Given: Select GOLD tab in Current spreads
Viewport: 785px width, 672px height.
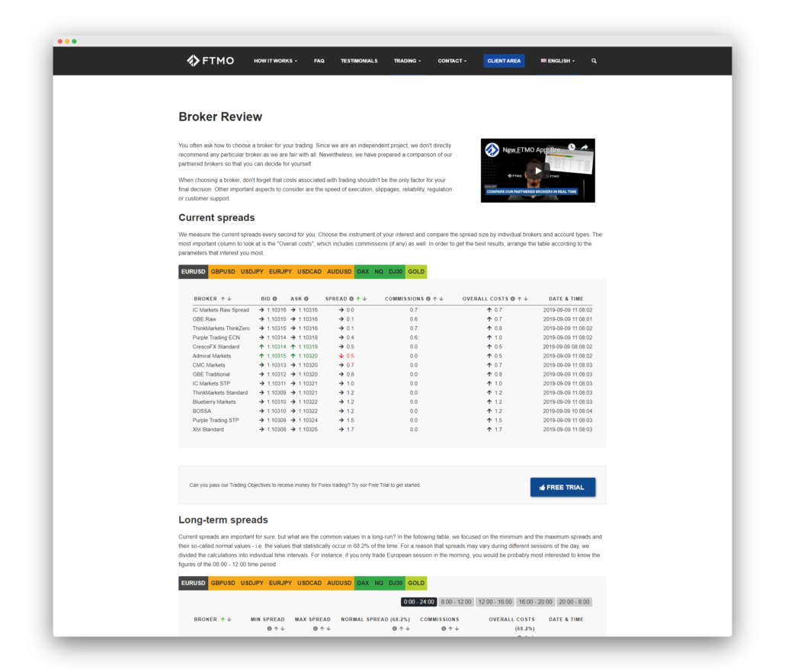Looking at the screenshot, I should pyautogui.click(x=416, y=272).
